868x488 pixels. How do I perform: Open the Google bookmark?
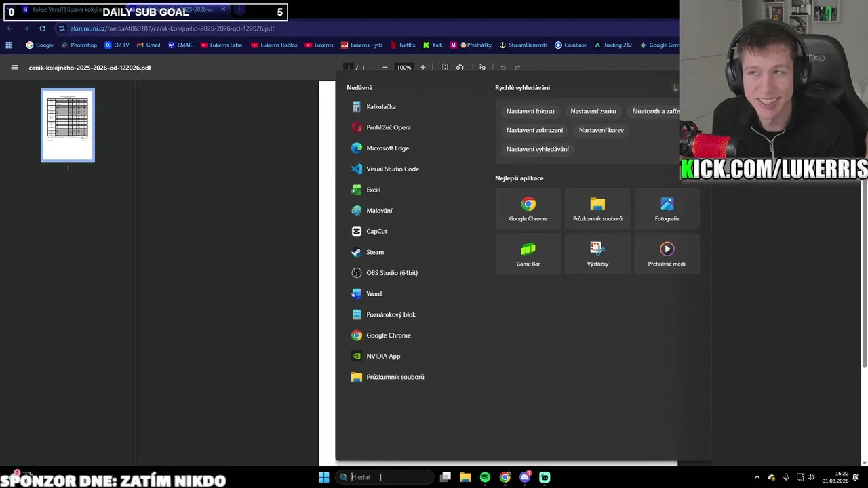pos(40,45)
